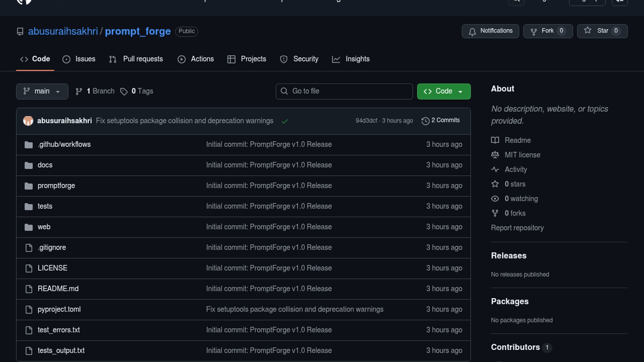Open the commit history clock icon
Viewport: 644px width, 362px height.
(x=425, y=121)
